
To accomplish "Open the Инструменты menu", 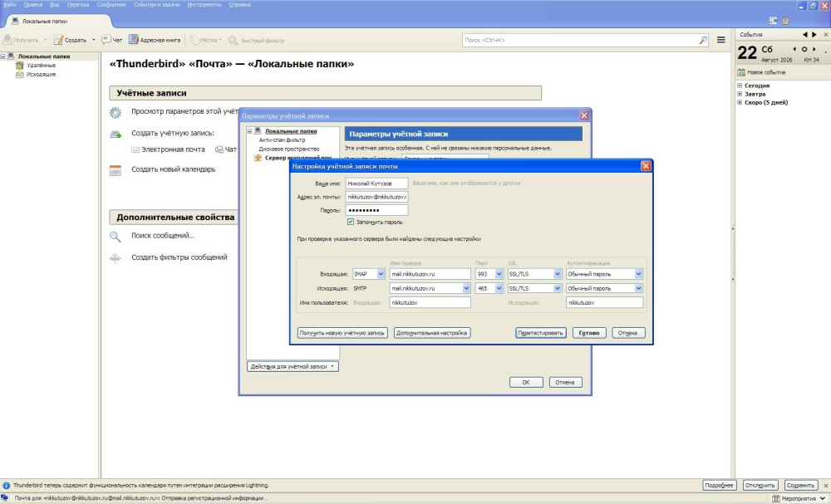I will tap(204, 5).
